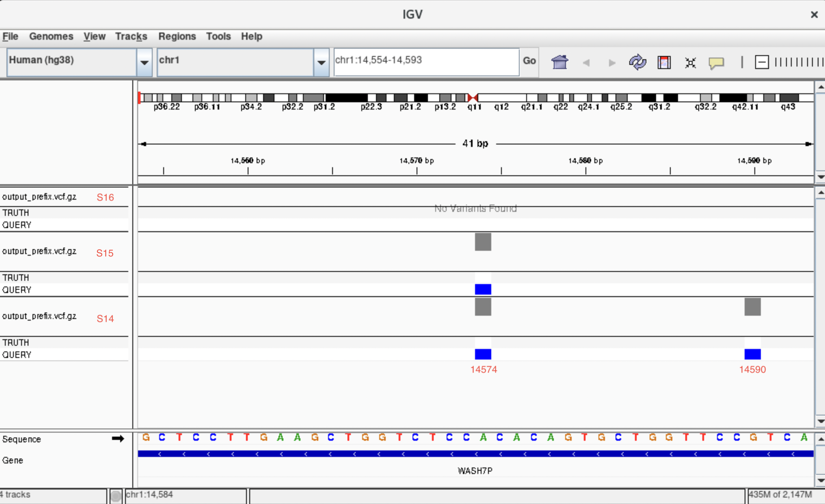
Task: Go forward with the right arrow icon
Action: (x=612, y=63)
